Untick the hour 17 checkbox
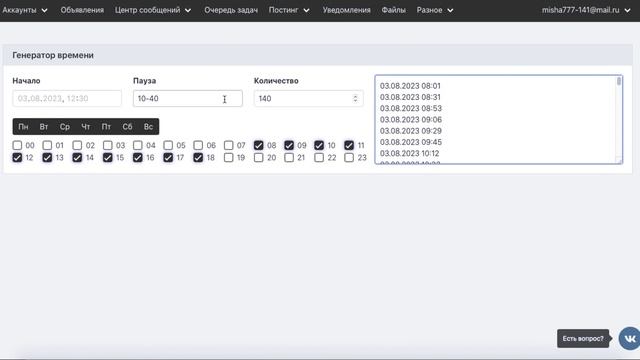 click(x=168, y=158)
